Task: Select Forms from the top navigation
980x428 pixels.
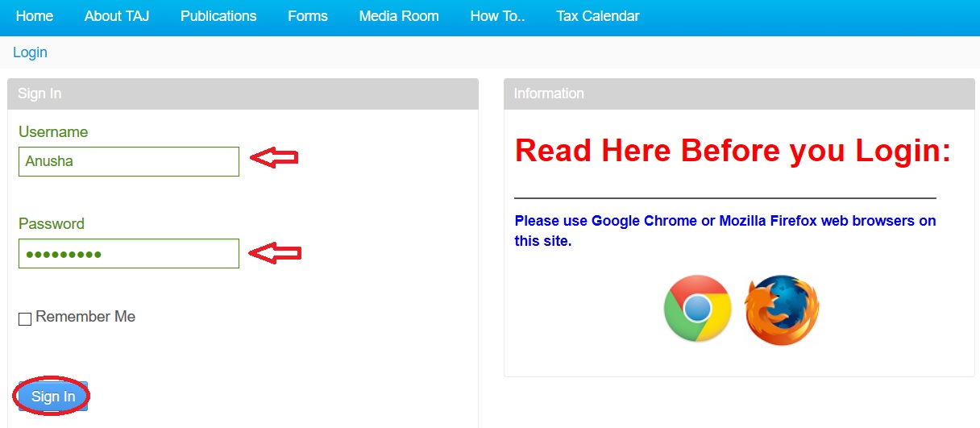Action: click(308, 16)
